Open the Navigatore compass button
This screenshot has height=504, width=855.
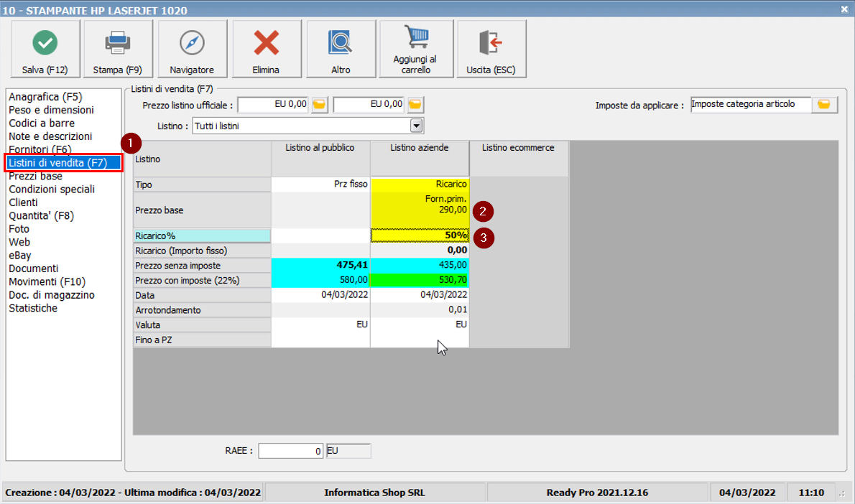192,49
